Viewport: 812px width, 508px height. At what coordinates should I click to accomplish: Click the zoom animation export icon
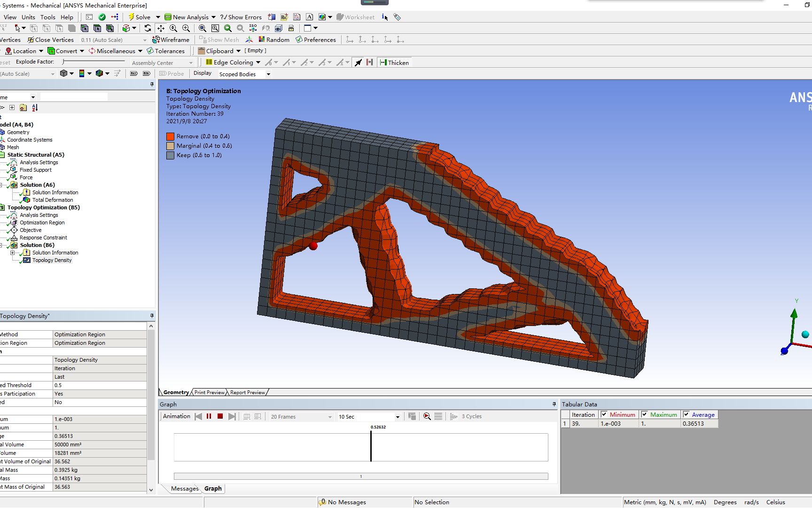tap(427, 416)
